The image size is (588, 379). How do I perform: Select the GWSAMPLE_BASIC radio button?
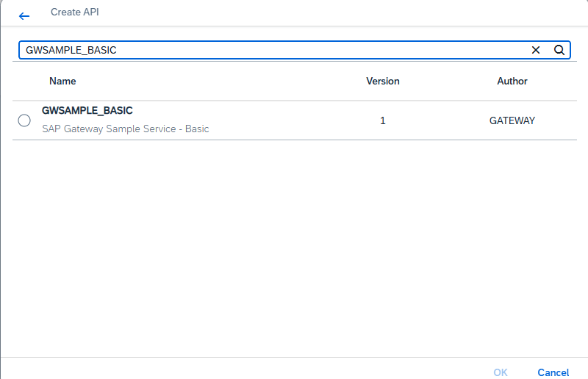click(24, 120)
